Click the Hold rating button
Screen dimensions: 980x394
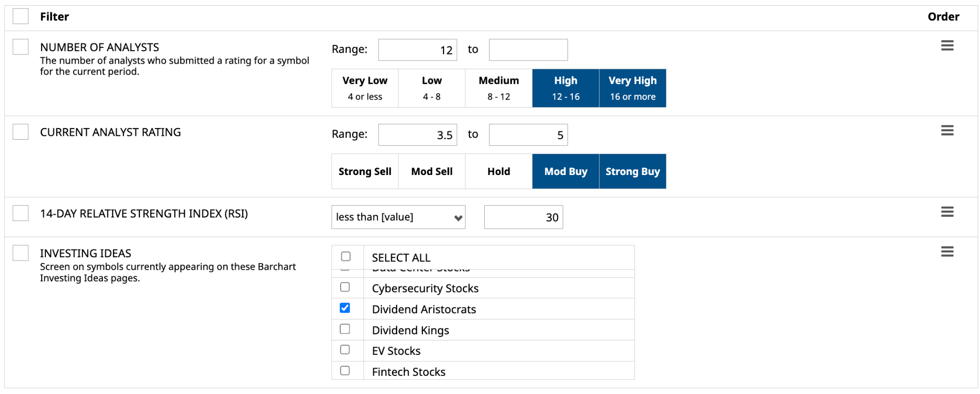tap(499, 171)
